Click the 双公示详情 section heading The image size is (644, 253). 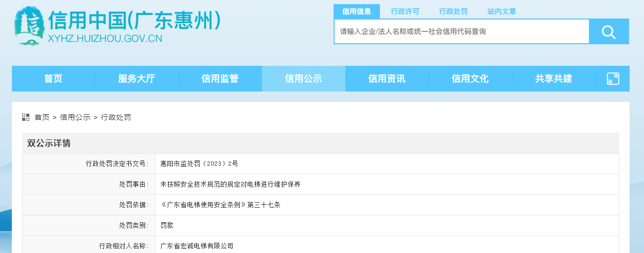click(x=49, y=143)
